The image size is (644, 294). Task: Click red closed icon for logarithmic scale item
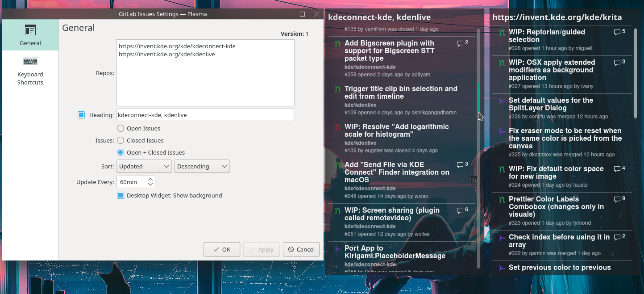pyautogui.click(x=338, y=127)
